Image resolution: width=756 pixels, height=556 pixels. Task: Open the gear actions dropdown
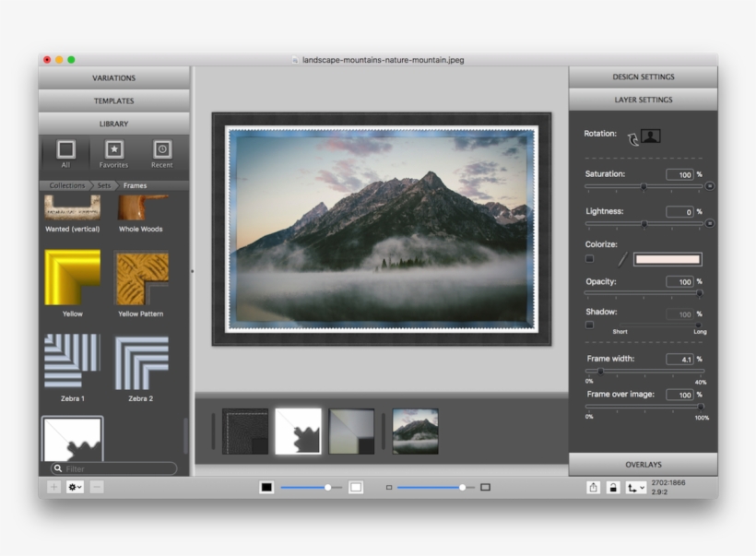point(75,487)
